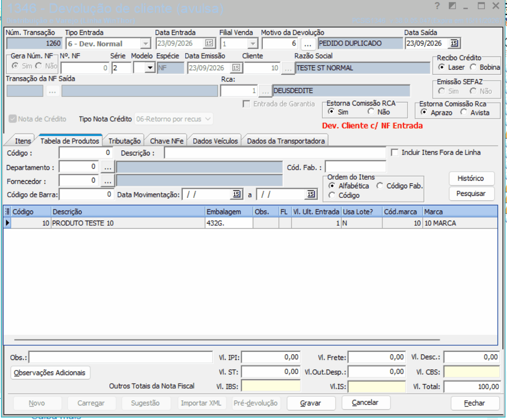The width and height of the screenshot is (507, 420).
Task: Click into the Obs. text field
Action: click(121, 357)
